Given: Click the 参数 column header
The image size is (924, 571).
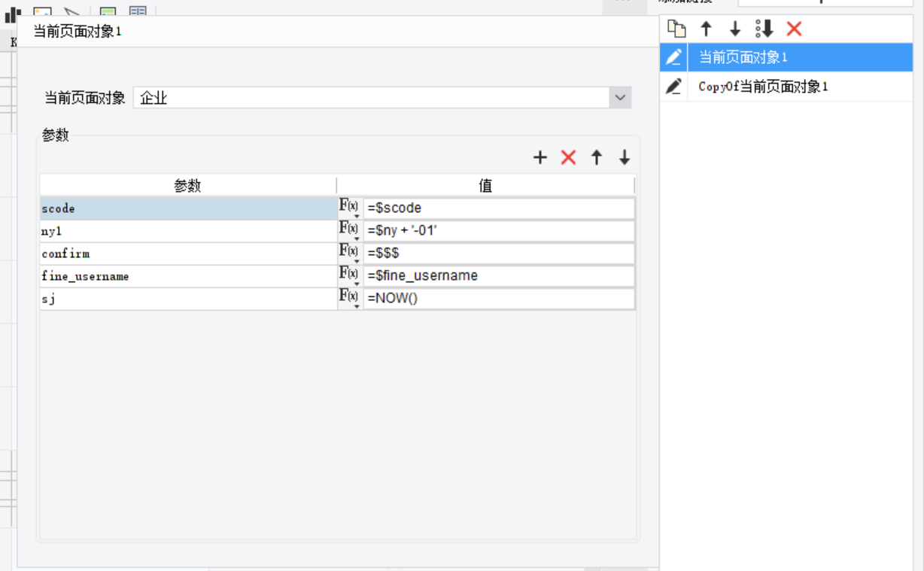Looking at the screenshot, I should (x=188, y=186).
